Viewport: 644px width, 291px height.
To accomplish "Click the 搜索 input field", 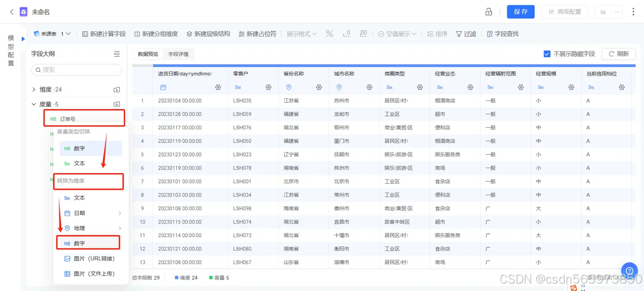I will [76, 70].
